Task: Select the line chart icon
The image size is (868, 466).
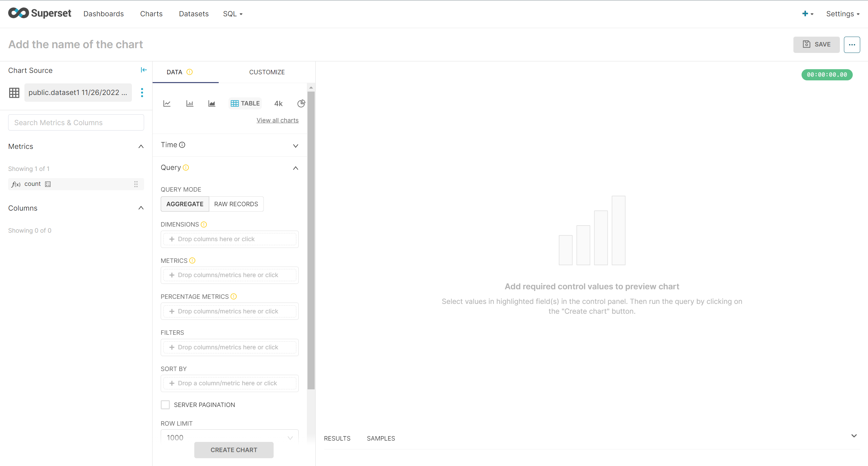Action: [167, 103]
